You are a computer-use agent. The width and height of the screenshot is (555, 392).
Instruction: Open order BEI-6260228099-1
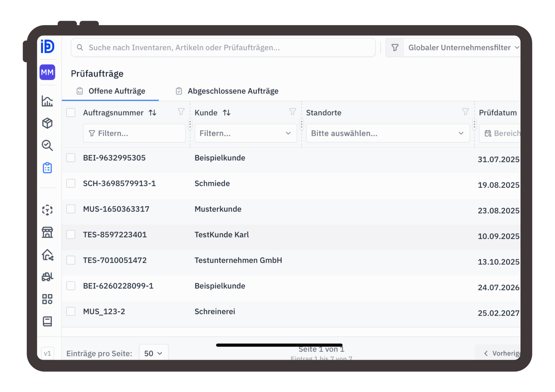118,286
